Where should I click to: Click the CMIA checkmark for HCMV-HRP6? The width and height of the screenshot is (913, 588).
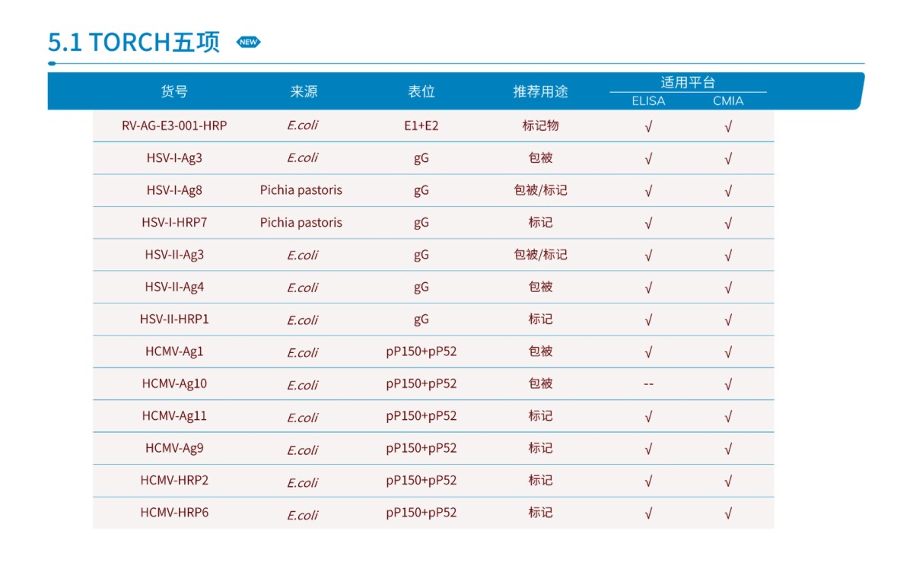[x=729, y=513]
